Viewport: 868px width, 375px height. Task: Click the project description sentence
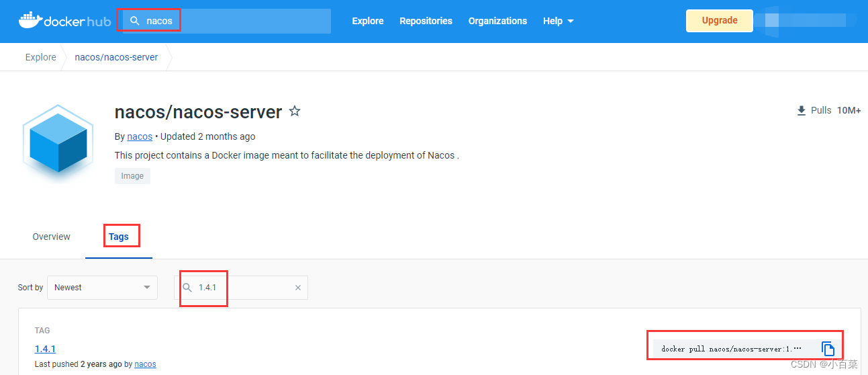pyautogui.click(x=287, y=155)
